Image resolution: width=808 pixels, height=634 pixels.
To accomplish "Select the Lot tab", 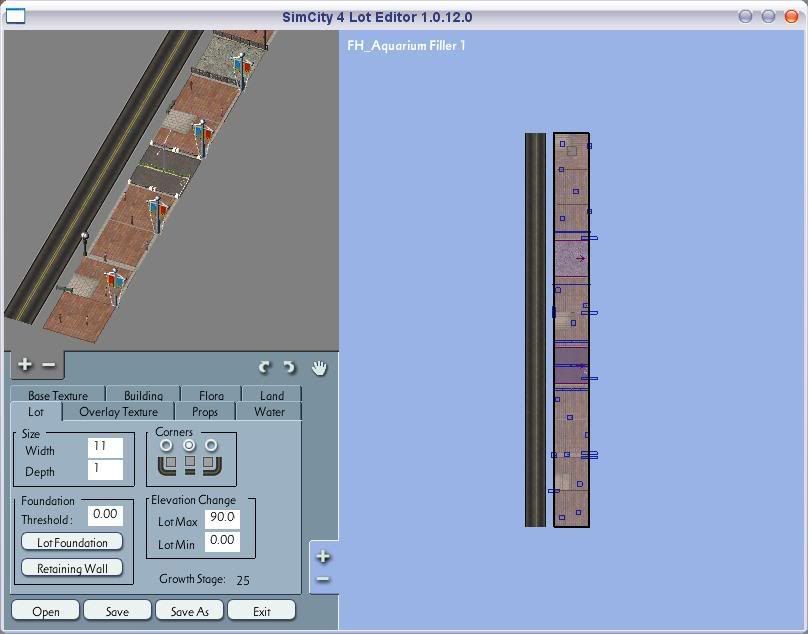I will click(36, 412).
